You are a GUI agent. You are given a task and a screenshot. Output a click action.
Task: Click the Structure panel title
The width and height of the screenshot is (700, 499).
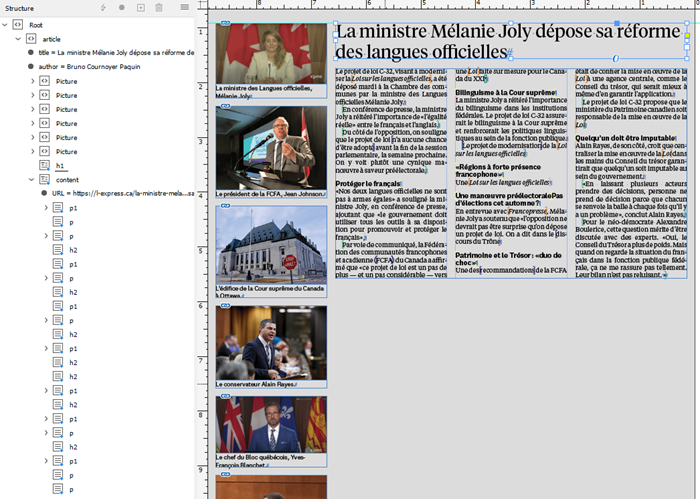[x=19, y=8]
